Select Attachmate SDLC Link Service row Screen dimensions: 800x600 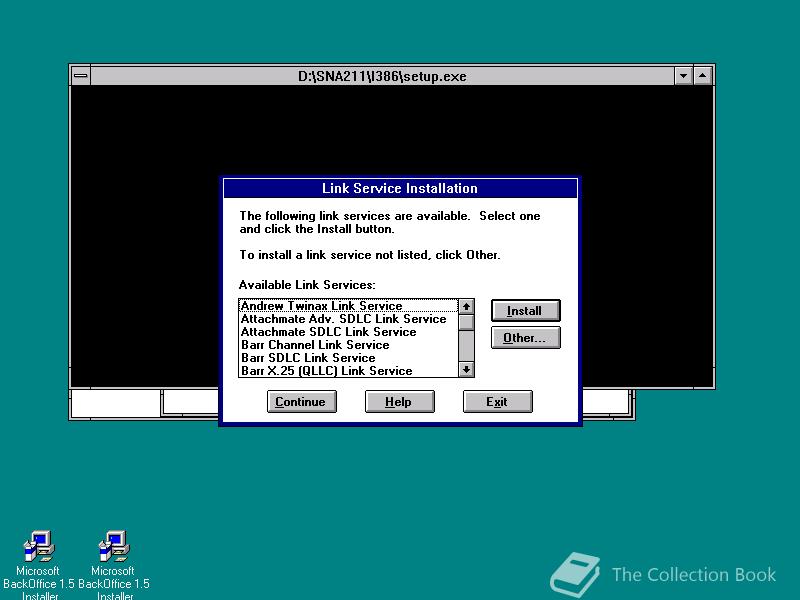(348, 332)
